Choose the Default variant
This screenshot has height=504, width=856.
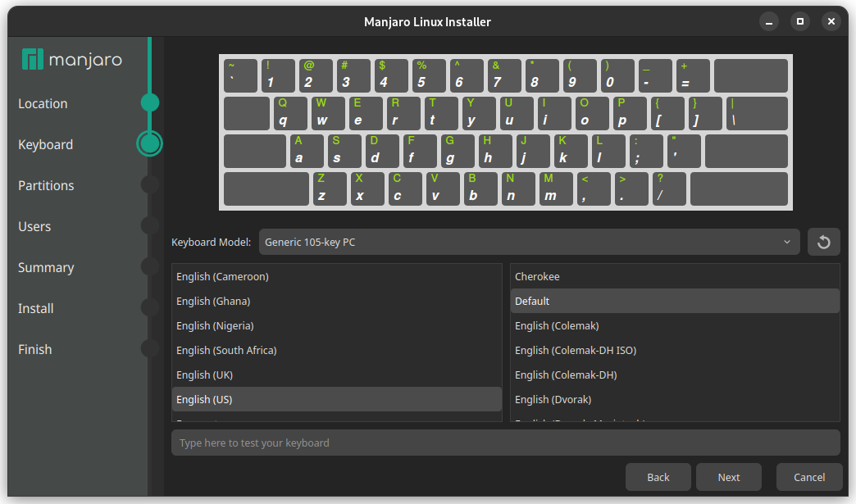point(675,301)
